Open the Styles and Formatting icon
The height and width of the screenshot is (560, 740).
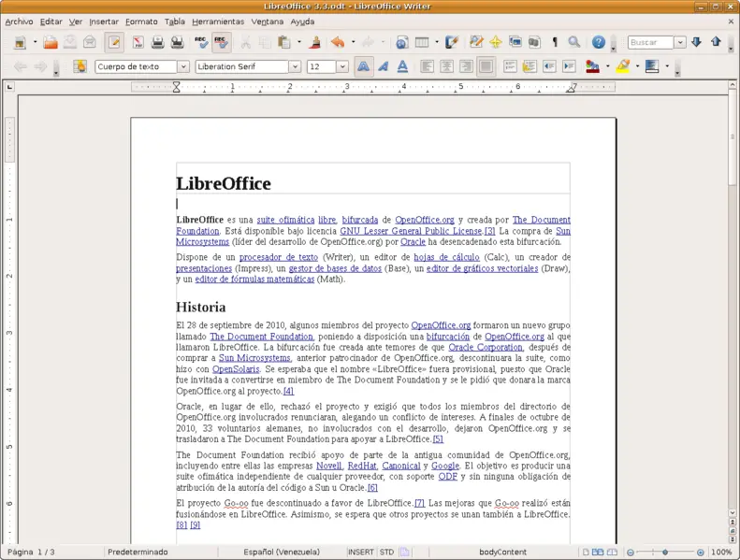tap(80, 66)
